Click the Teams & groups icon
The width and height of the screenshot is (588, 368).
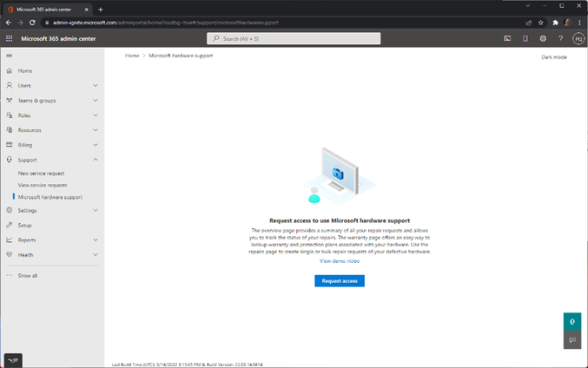10,101
